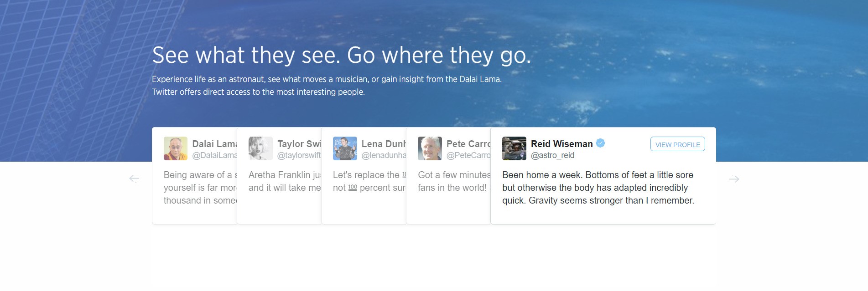Click Lena Dunham's profile picture
This screenshot has width=868, height=291.
point(345,148)
